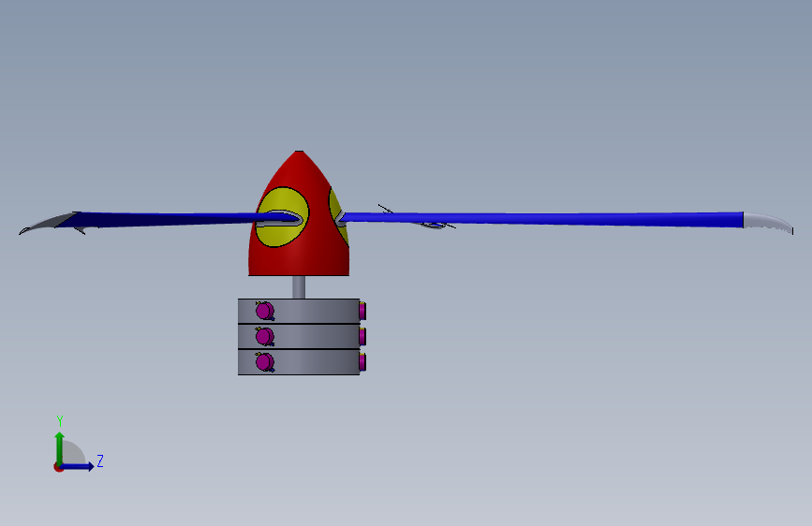Viewport: 812px width, 526px height.
Task: Click the right-side magenta bolt on the middle ring
Action: point(362,337)
